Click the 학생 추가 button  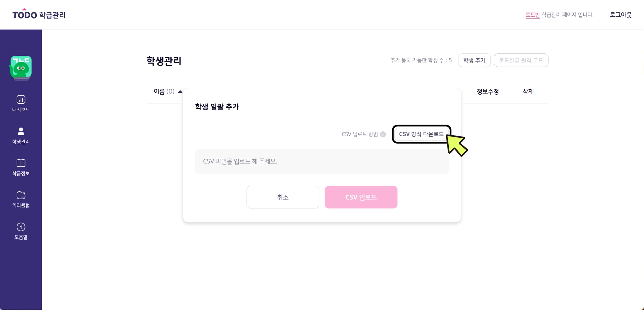(x=474, y=60)
